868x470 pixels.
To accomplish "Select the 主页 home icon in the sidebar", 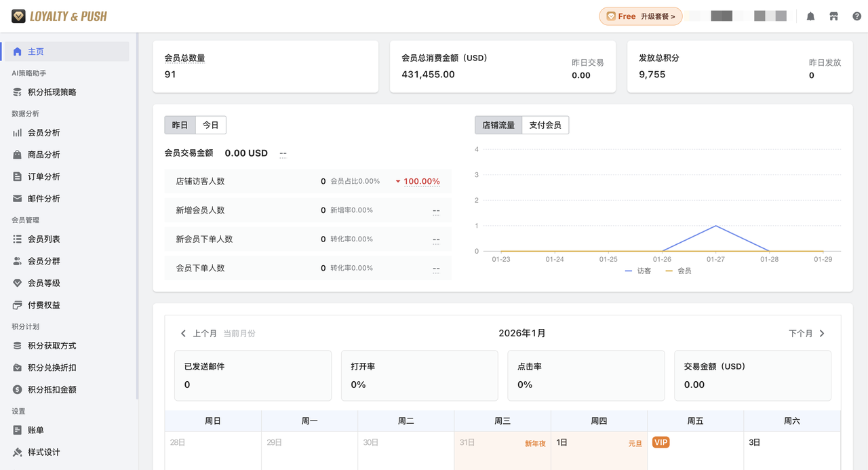I will (17, 51).
